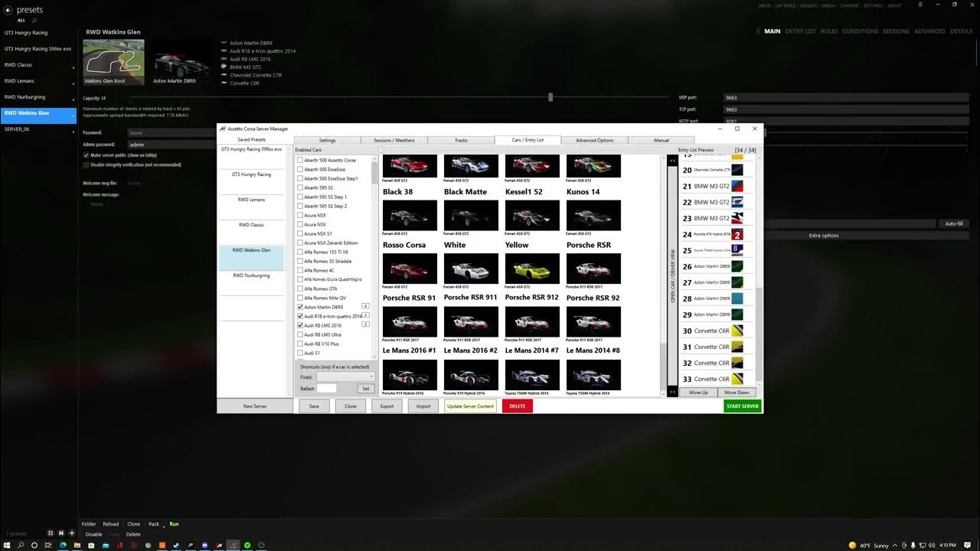Select the Le Mans 2016 #1 skin thumbnail

pyautogui.click(x=410, y=375)
